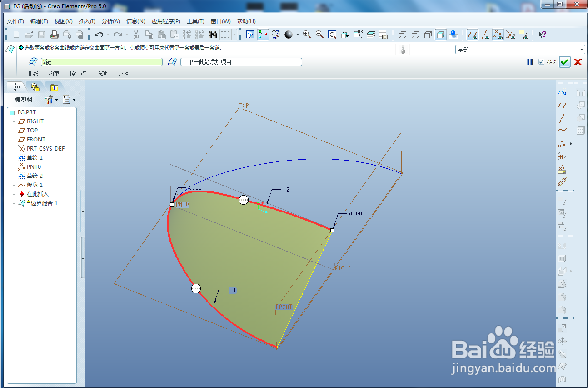This screenshot has width=588, height=388.
Task: Click the Zoom In magnifier
Action: (x=307, y=35)
